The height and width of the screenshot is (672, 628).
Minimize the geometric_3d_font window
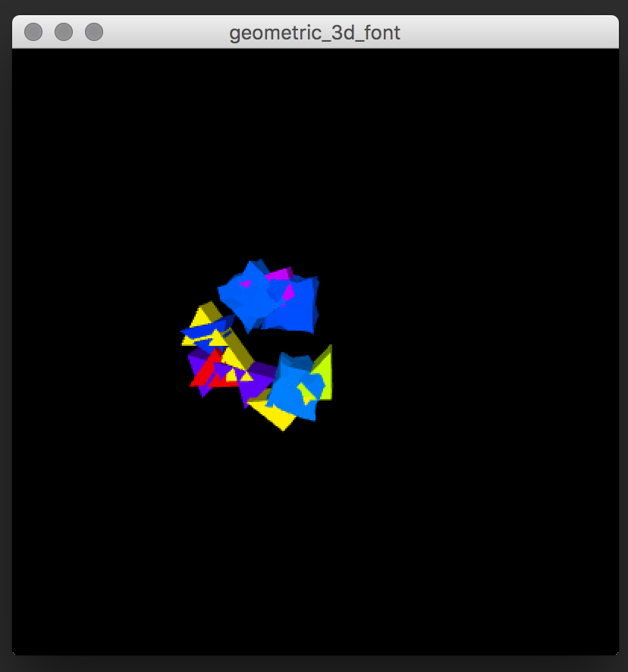(64, 32)
